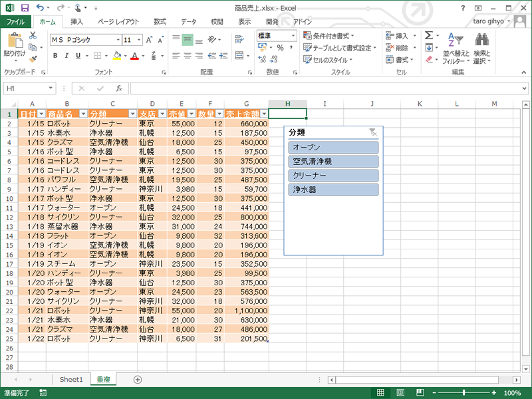Click the format painter brush icon
The width and height of the screenshot is (532, 399).
(x=32, y=59)
